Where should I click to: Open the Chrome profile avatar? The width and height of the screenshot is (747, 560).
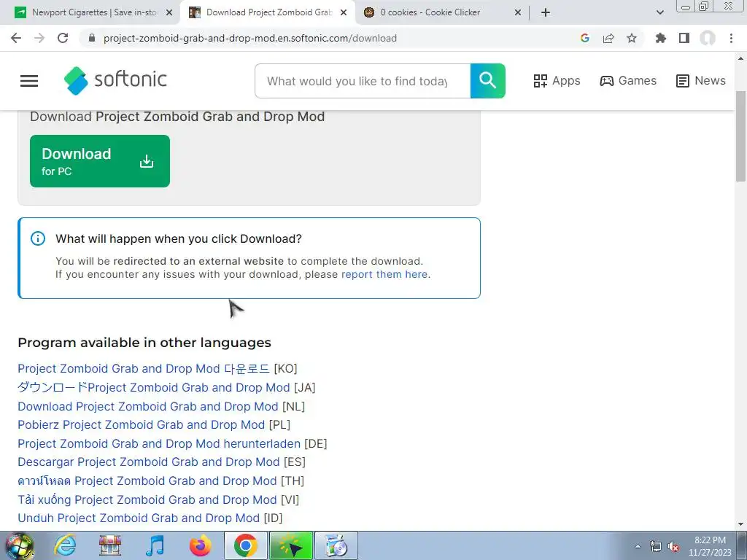coord(708,38)
